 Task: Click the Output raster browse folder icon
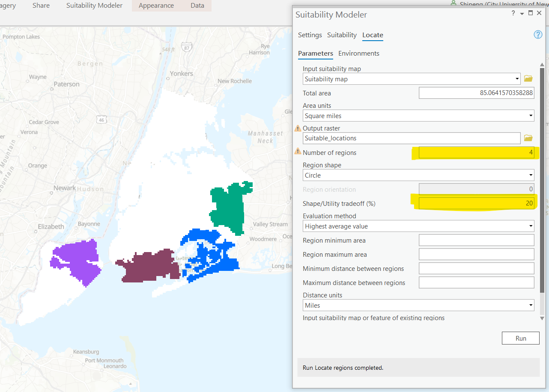click(528, 138)
